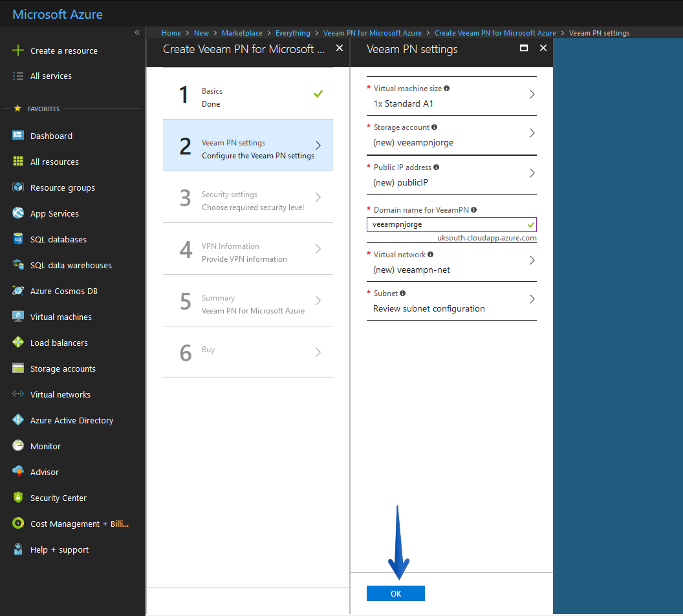The width and height of the screenshot is (683, 616).
Task: Show info tooltip for Storage account
Action: (x=434, y=127)
